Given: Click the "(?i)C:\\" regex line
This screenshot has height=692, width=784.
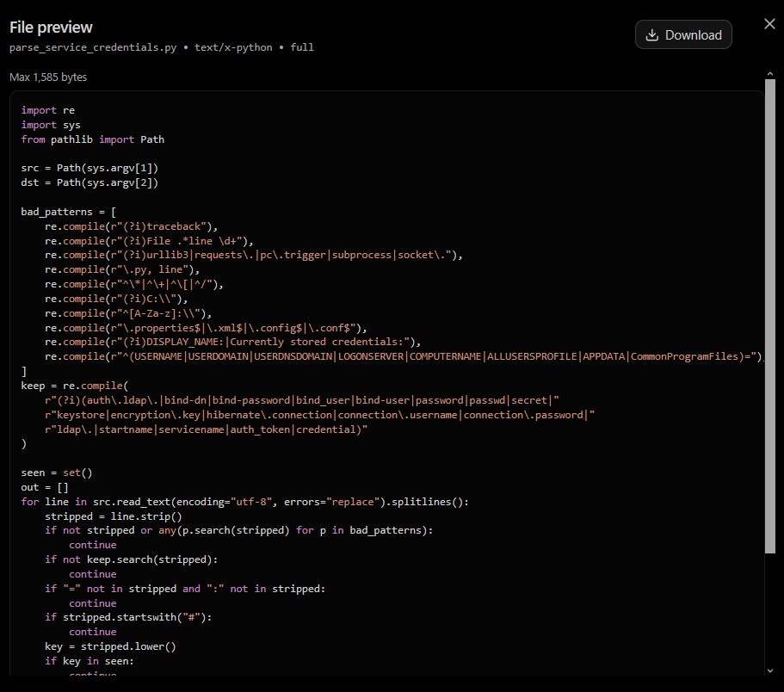Looking at the screenshot, I should 116,299.
